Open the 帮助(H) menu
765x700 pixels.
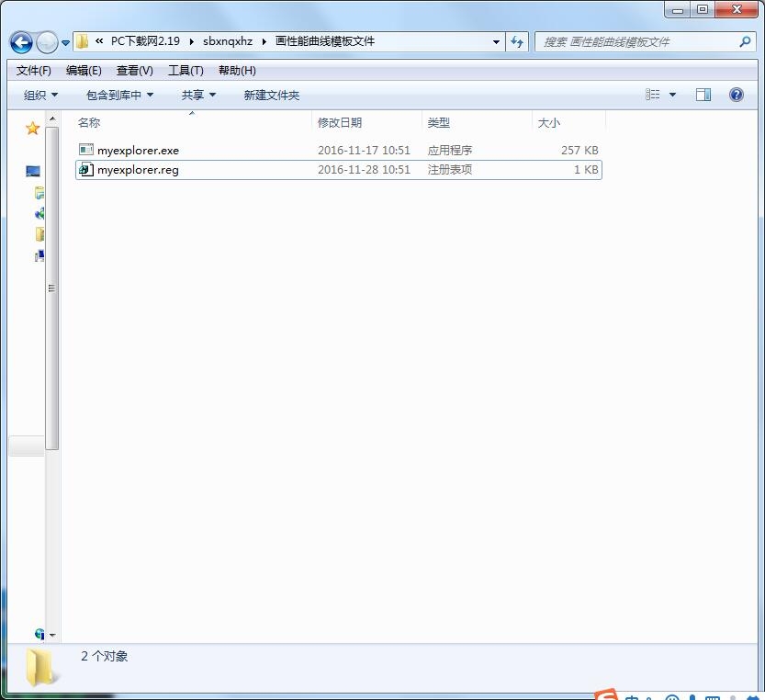point(237,71)
